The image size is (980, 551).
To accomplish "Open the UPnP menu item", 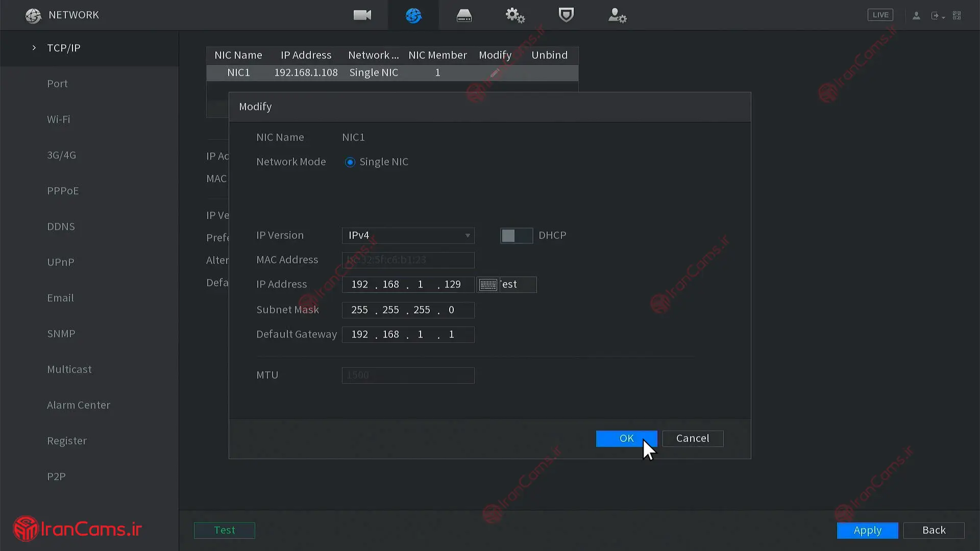I will (60, 262).
